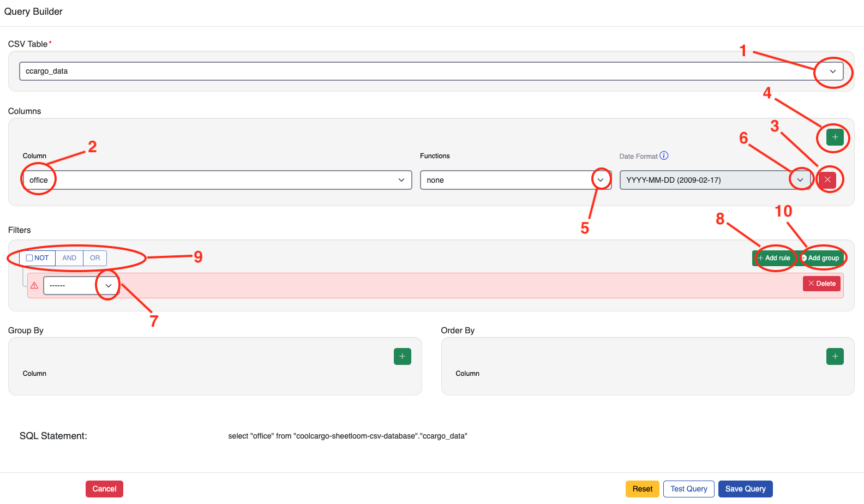This screenshot has height=504, width=864.
Task: Click the SQL Statement: label
Action: [x=53, y=436]
